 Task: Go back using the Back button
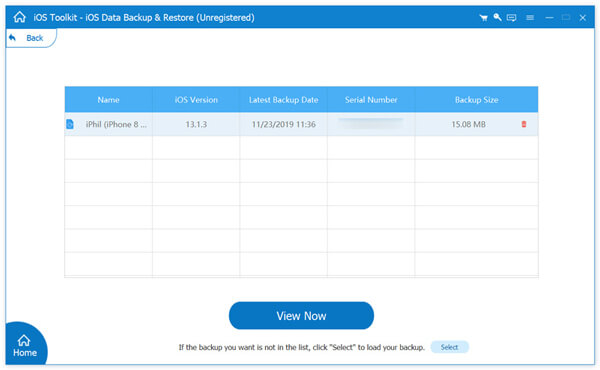31,38
